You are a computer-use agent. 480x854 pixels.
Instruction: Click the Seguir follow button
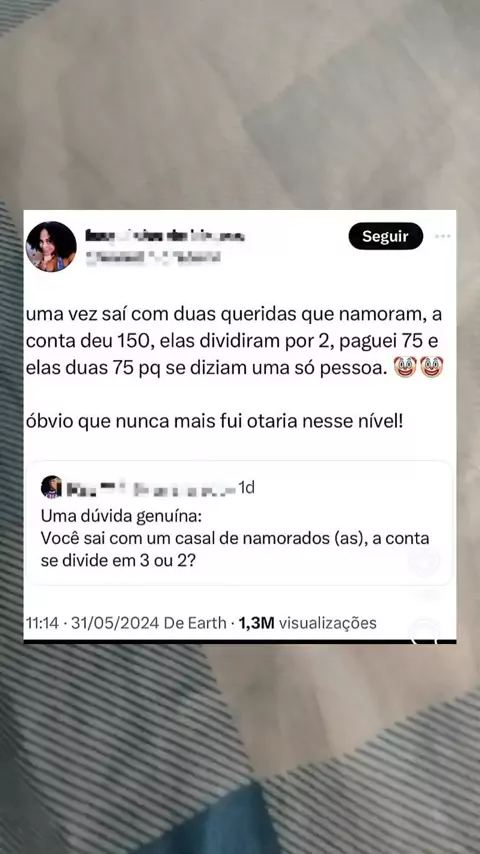386,236
